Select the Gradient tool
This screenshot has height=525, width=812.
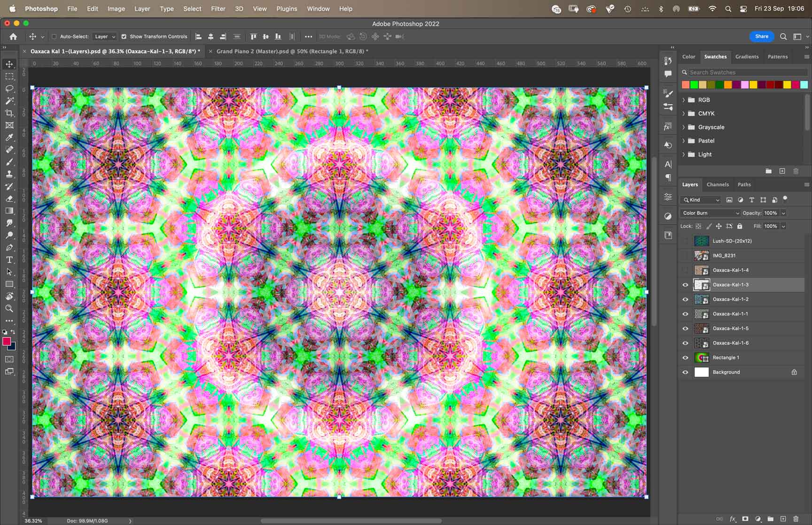point(9,211)
